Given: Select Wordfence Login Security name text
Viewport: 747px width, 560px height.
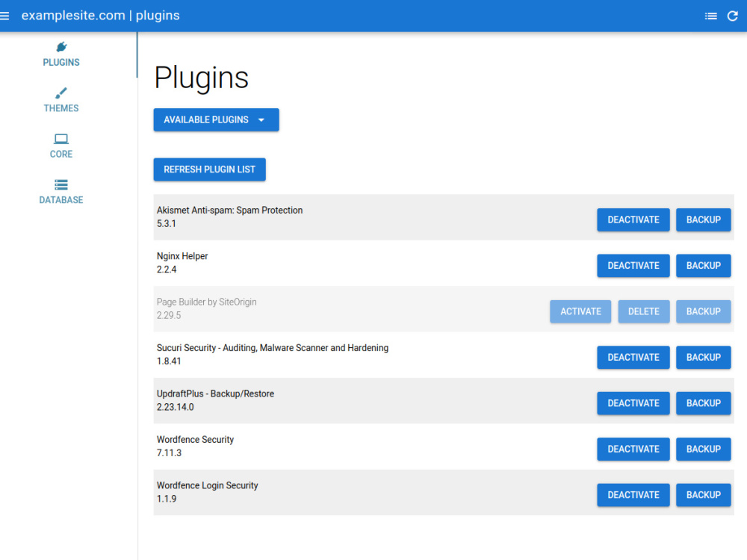Looking at the screenshot, I should (207, 486).
